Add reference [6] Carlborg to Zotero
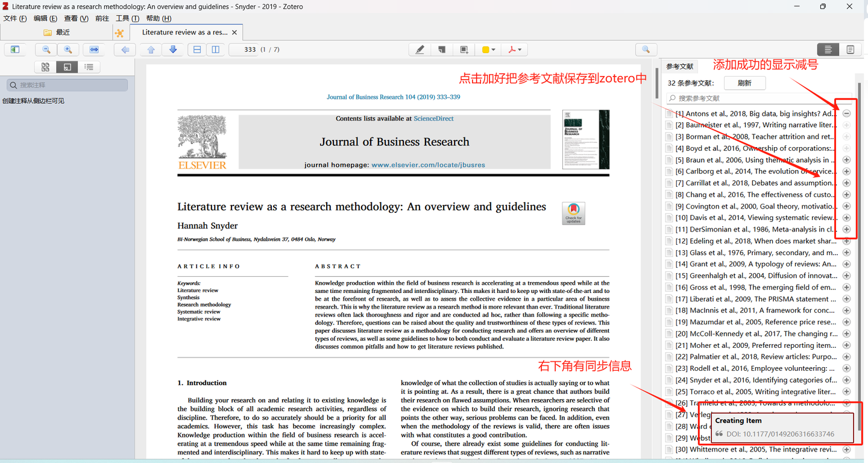The height and width of the screenshot is (463, 868). (846, 171)
